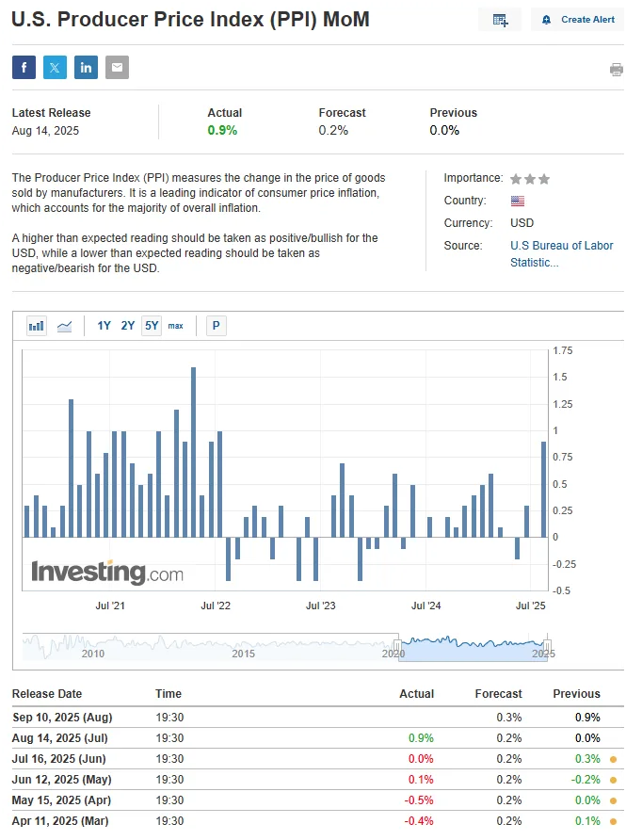The width and height of the screenshot is (626, 840).
Task: Click Aug 14, 2025 (Jul) release date
Action: tap(60, 738)
